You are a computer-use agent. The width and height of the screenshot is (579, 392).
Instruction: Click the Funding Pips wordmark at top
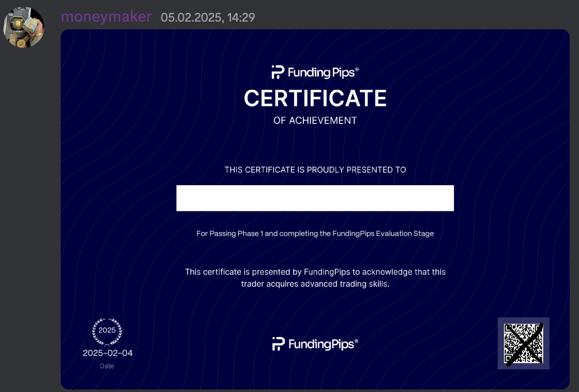(x=321, y=73)
